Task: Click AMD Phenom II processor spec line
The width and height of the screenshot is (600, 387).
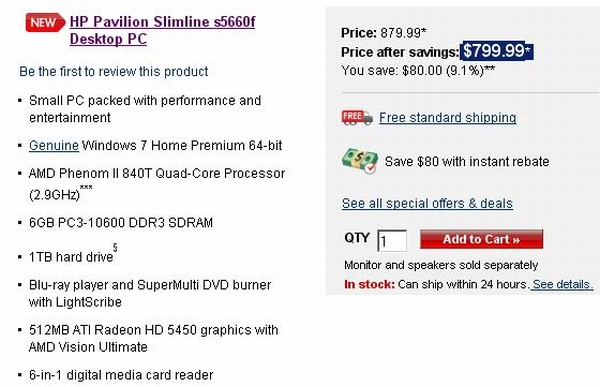Action: [157, 184]
